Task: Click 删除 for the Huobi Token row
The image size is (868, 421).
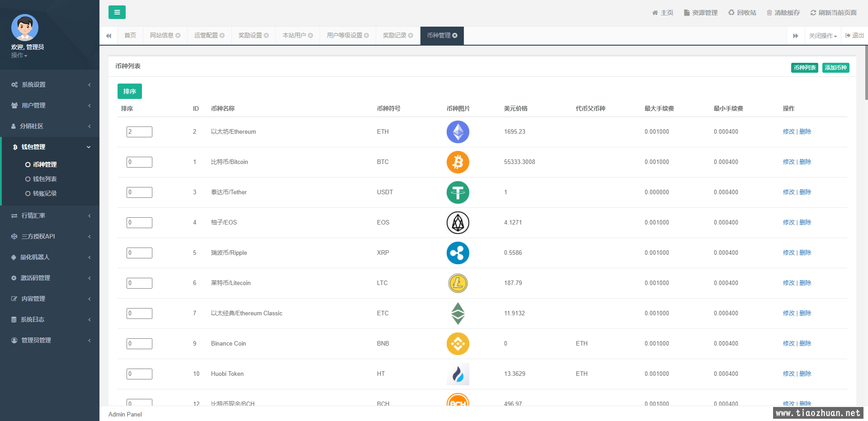Action: tap(805, 374)
